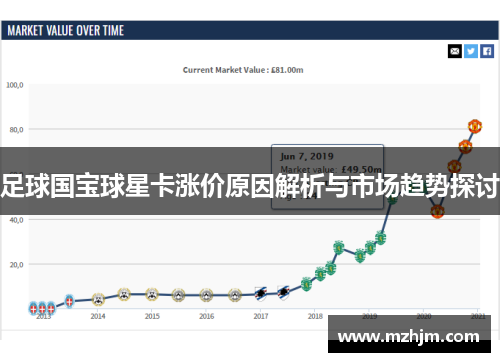Viewport: 500px width, 362px height.
Task: Click the email share icon
Action: pyautogui.click(x=455, y=51)
